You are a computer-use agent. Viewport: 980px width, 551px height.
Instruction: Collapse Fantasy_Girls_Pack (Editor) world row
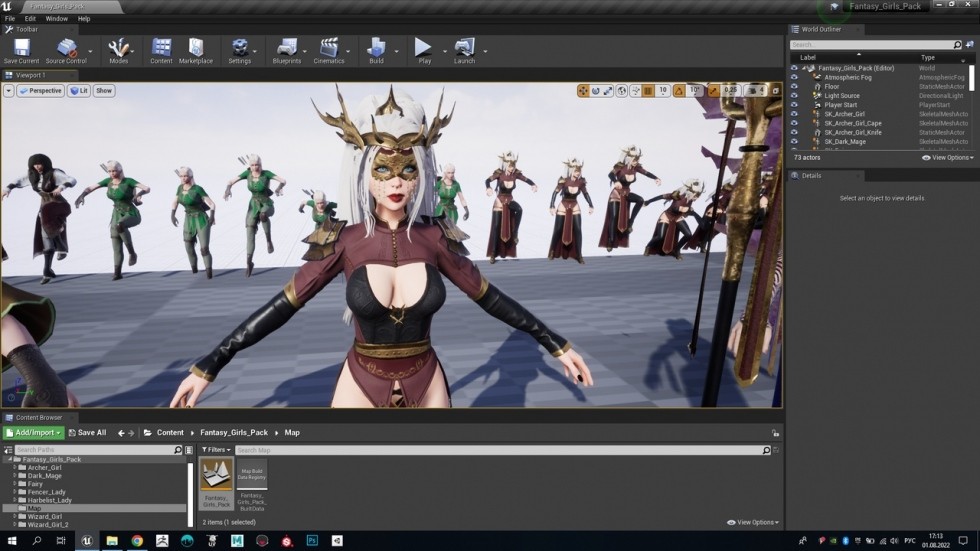(x=804, y=68)
